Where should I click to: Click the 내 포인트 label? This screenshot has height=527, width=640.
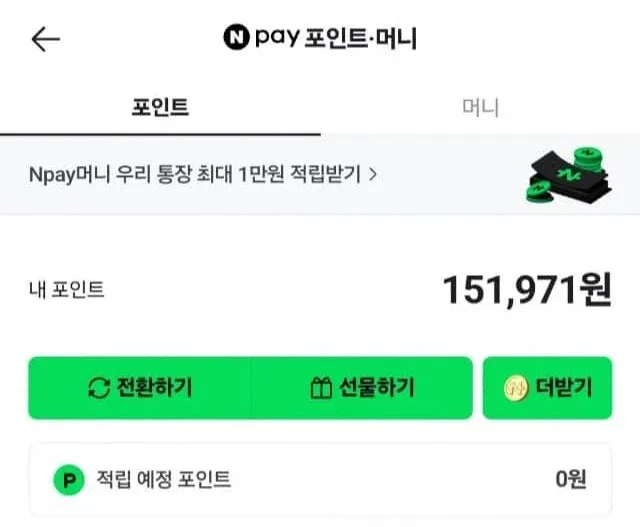click(x=66, y=291)
